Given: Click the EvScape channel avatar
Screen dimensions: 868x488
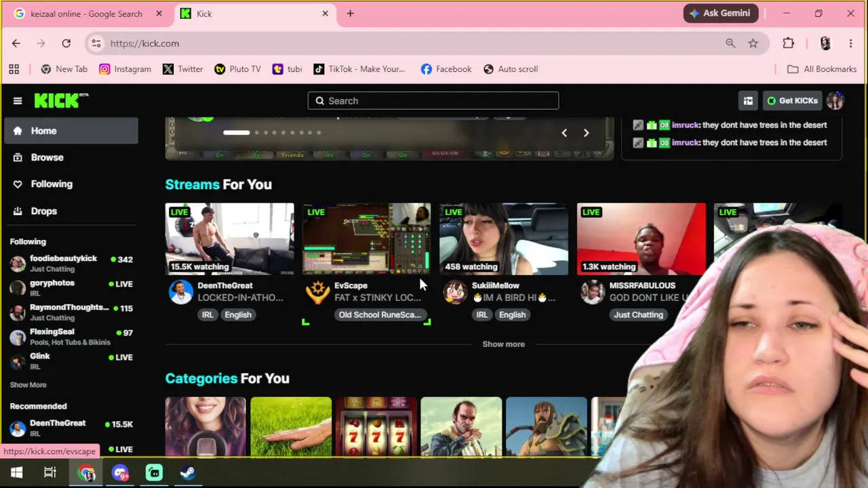Looking at the screenshot, I should point(318,292).
